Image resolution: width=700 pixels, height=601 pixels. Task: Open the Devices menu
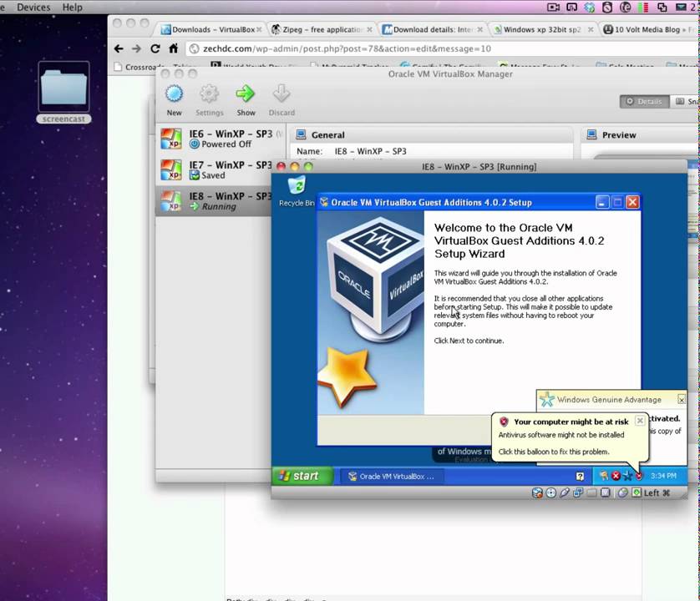pos(33,8)
